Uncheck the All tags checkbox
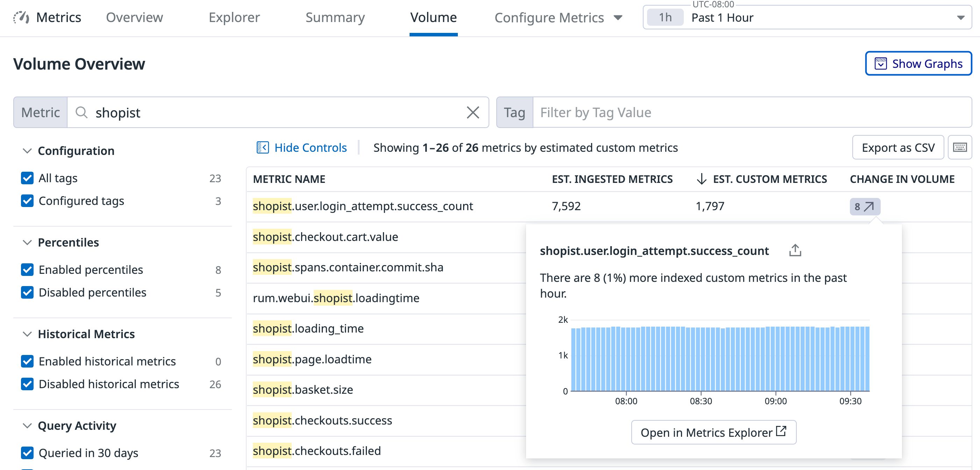980x470 pixels. pyautogui.click(x=27, y=178)
